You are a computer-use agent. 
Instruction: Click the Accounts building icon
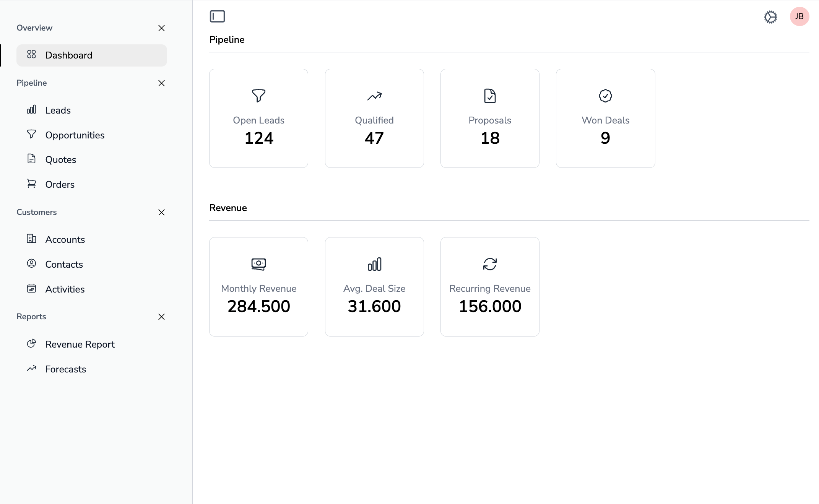[31, 239]
